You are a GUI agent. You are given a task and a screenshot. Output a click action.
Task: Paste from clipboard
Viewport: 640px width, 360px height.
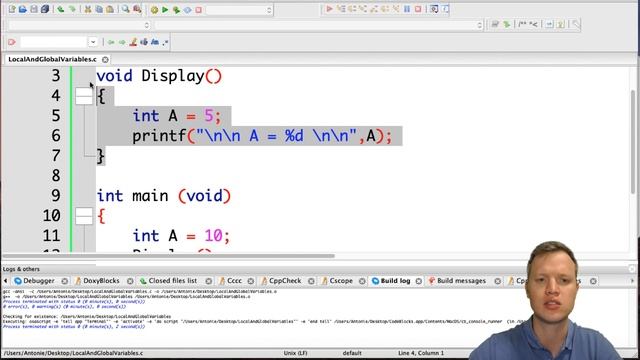[110, 9]
